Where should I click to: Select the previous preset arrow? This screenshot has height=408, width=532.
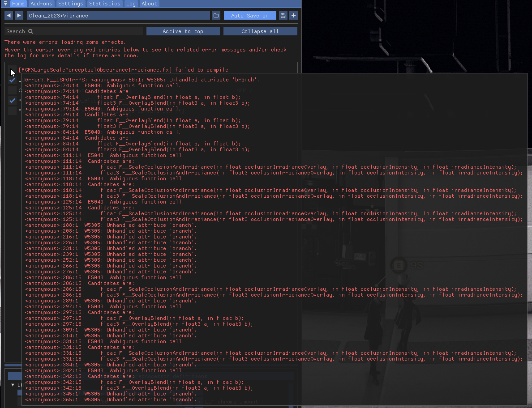pyautogui.click(x=9, y=16)
